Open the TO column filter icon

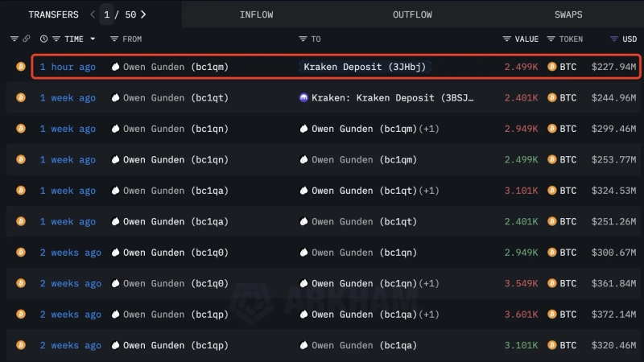pyautogui.click(x=303, y=39)
